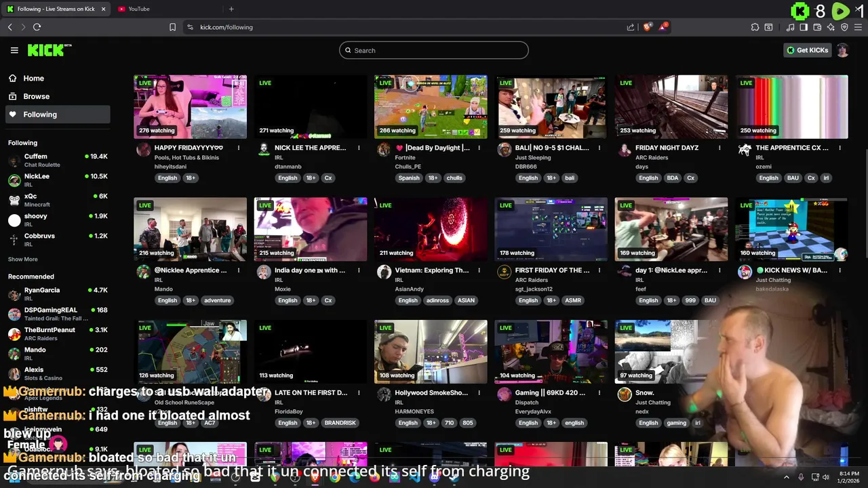This screenshot has height=488, width=868.
Task: Open recommended channel DSPGamingREAL
Action: pyautogui.click(x=58, y=314)
